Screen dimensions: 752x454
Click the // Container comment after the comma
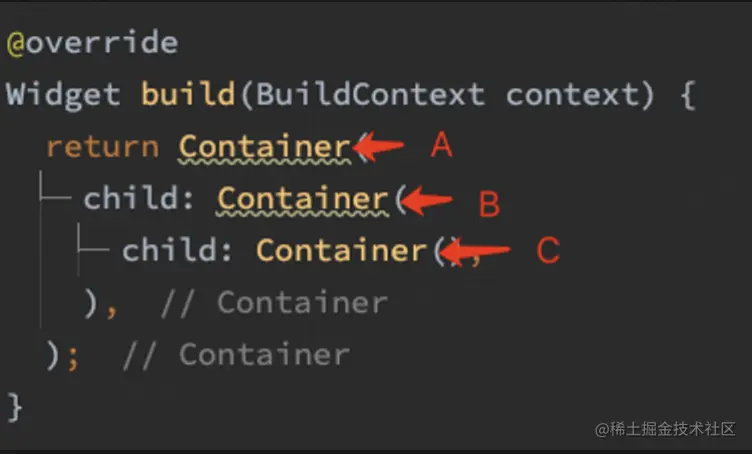[273, 302]
